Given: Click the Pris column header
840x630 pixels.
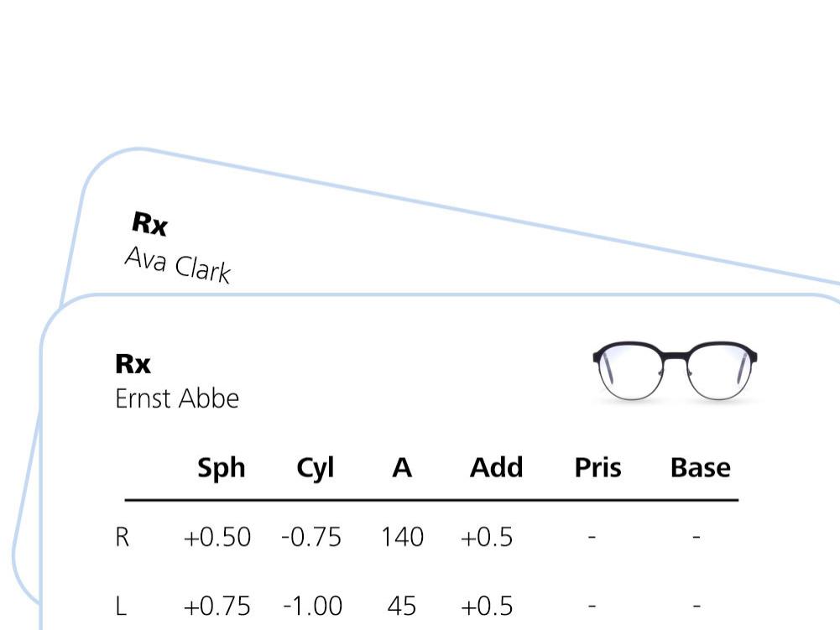Looking at the screenshot, I should tap(597, 467).
